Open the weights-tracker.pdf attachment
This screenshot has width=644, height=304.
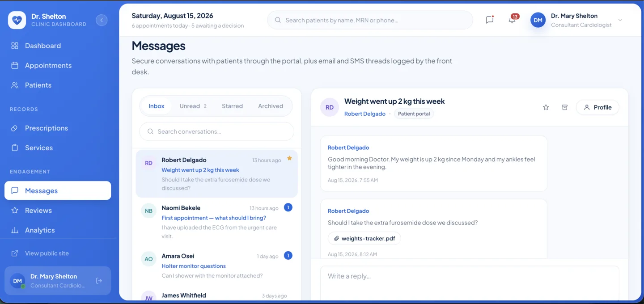pos(364,238)
